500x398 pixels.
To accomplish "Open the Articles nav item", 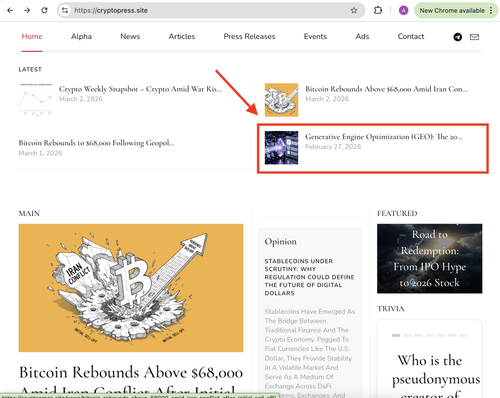I will 182,36.
